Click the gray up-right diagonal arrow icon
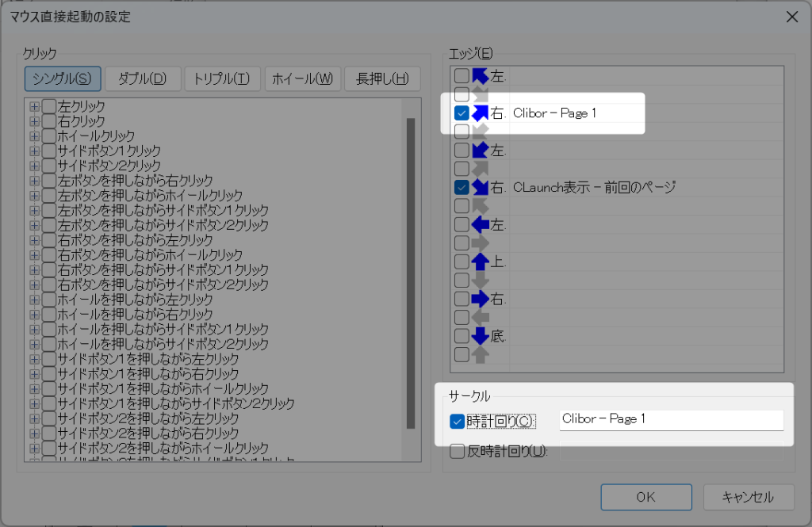Image resolution: width=812 pixels, height=527 pixels. [x=481, y=169]
